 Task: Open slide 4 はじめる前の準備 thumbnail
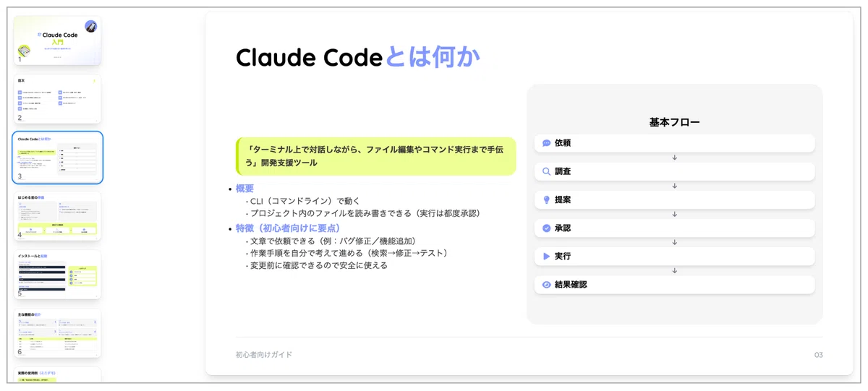(58, 216)
